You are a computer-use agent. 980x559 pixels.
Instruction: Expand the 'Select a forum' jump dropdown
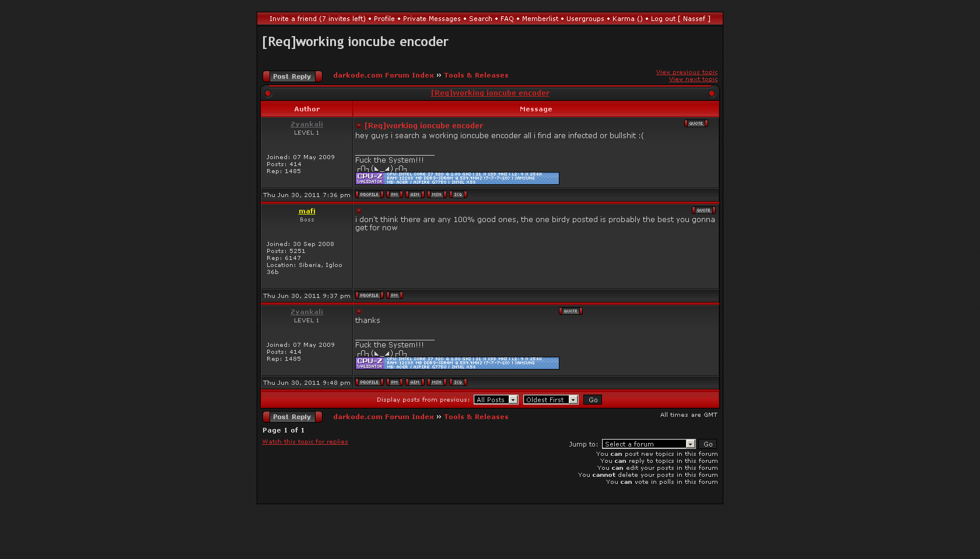tap(648, 444)
